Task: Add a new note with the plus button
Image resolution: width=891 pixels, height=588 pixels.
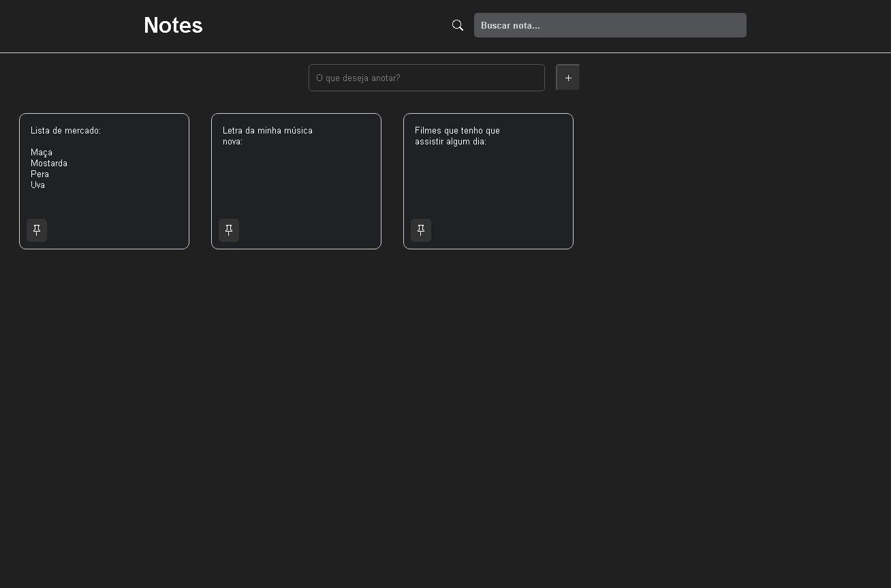Action: 568,78
